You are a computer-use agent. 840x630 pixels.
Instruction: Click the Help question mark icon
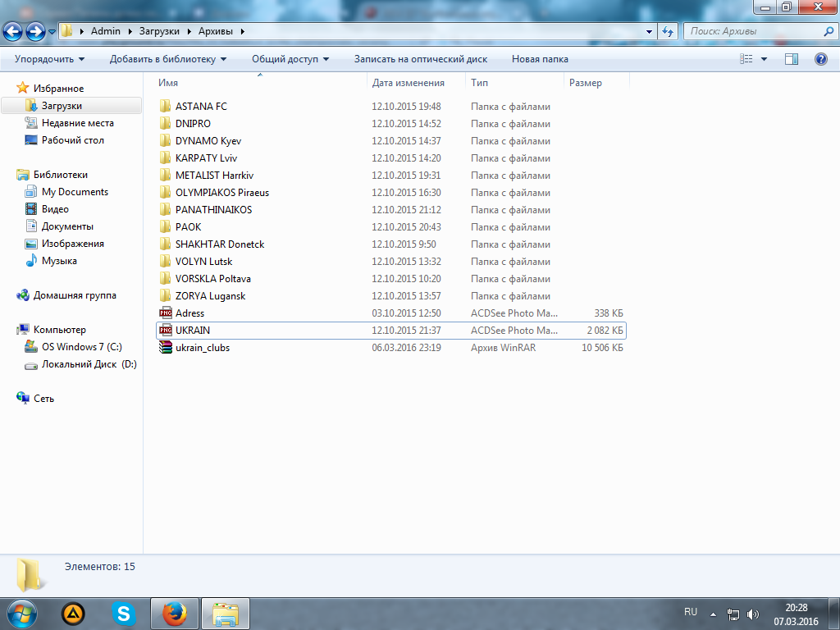[x=820, y=59]
